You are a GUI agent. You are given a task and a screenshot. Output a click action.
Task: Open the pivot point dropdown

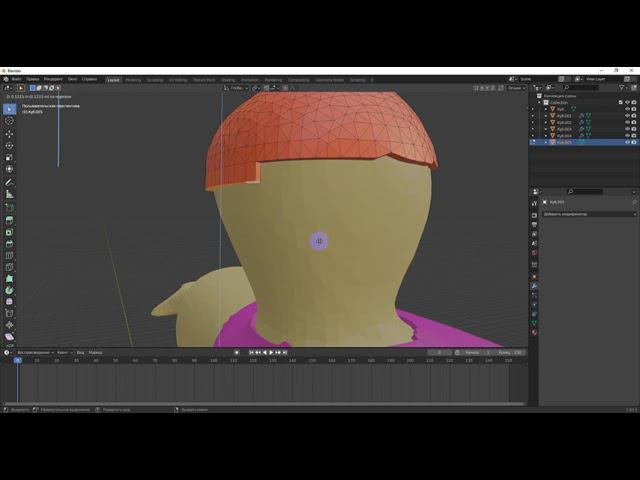[256, 88]
